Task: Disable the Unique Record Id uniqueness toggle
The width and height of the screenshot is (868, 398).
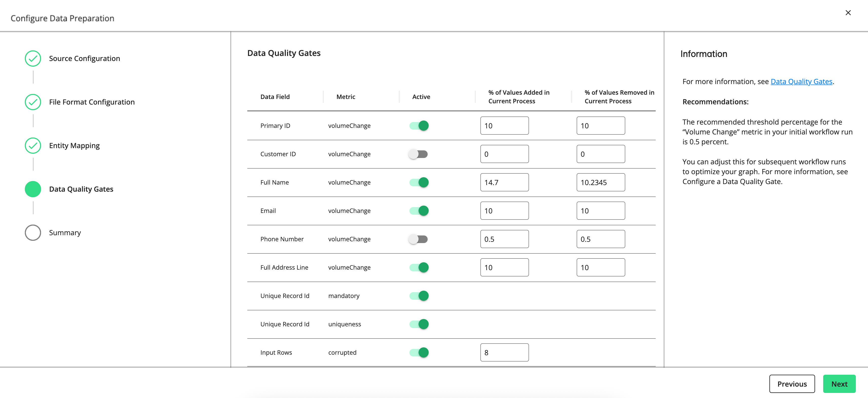Action: 419,324
